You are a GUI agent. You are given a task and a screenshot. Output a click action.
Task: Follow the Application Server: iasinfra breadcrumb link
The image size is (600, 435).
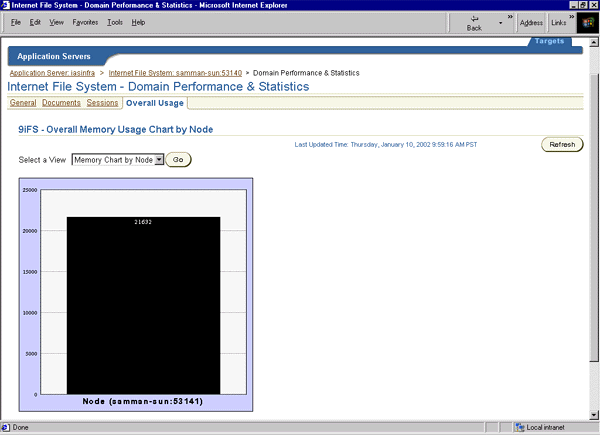pos(52,73)
